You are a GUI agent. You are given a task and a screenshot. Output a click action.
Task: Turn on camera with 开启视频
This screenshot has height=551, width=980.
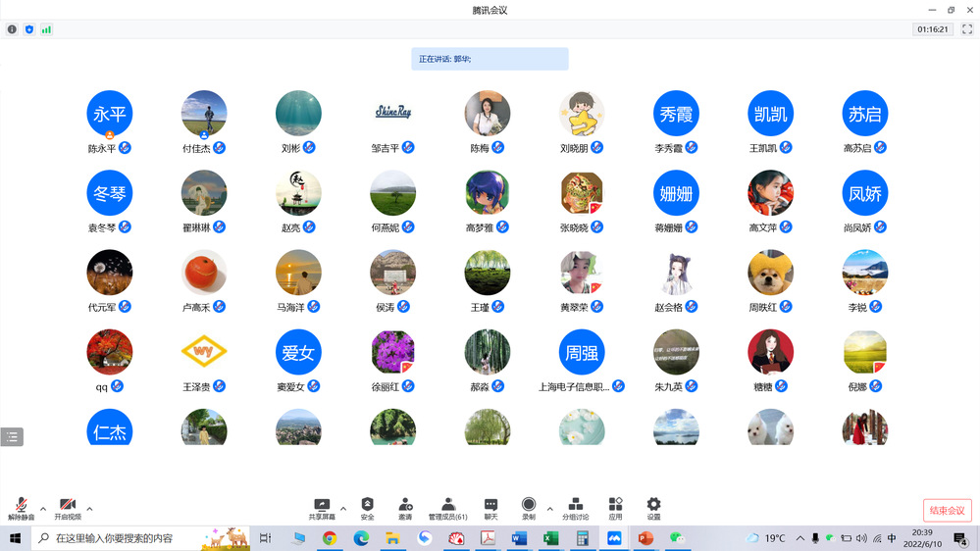pyautogui.click(x=68, y=507)
